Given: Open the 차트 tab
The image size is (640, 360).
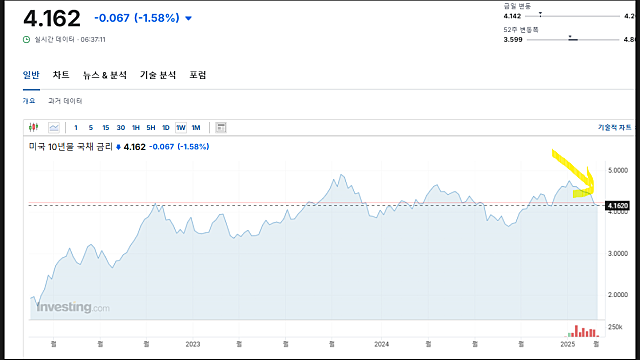Looking at the screenshot, I should tap(61, 75).
